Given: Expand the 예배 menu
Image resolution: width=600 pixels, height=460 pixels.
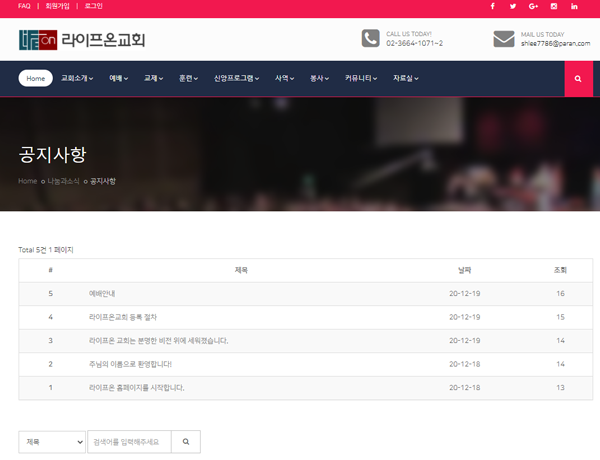Looking at the screenshot, I should pyautogui.click(x=119, y=78).
